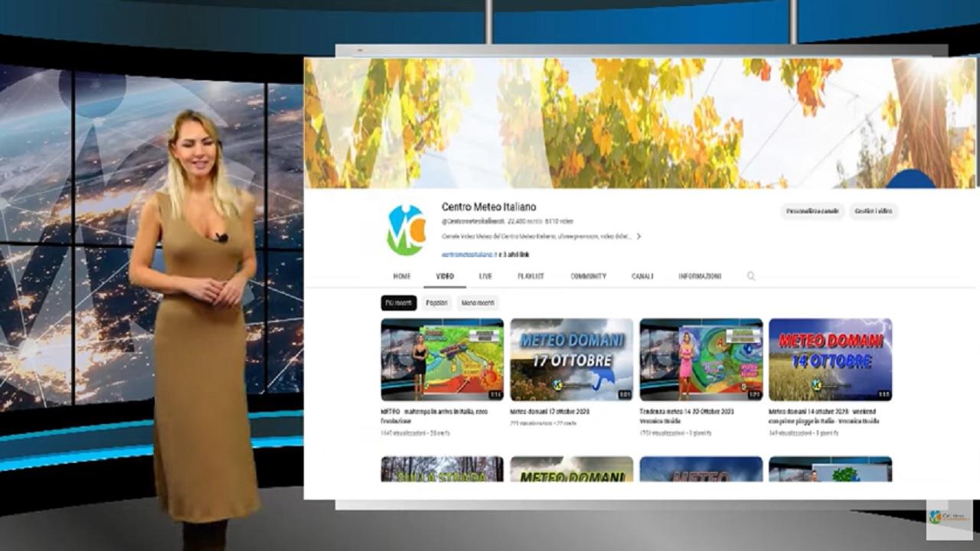
Task: Click the Centro Meteo Italiano channel name
Action: pos(488,207)
